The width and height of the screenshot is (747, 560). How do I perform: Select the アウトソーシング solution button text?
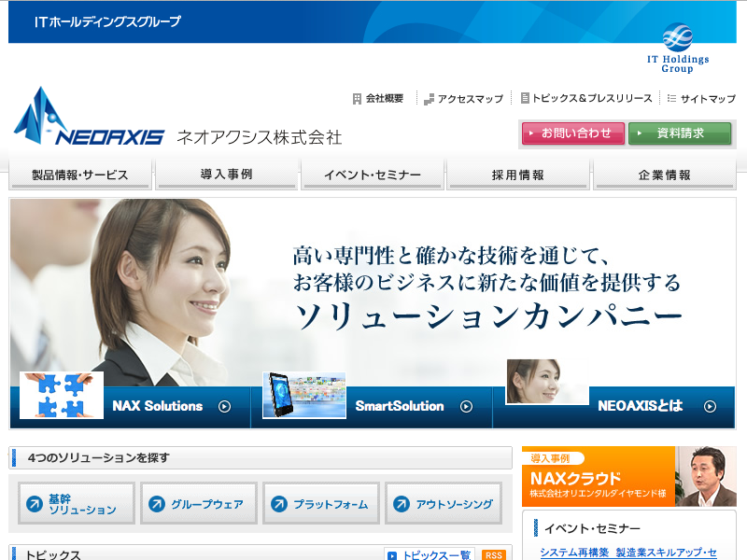454,504
